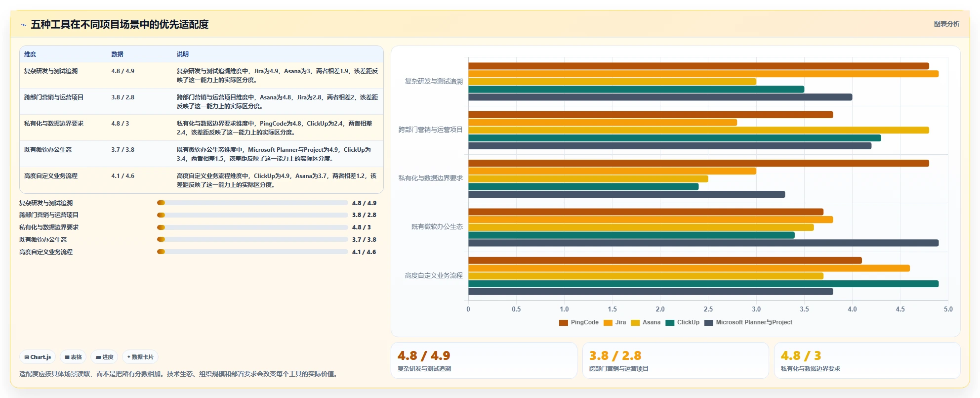Click the yellow Asana bar under 跨部门营销与运营项目

pos(698,131)
